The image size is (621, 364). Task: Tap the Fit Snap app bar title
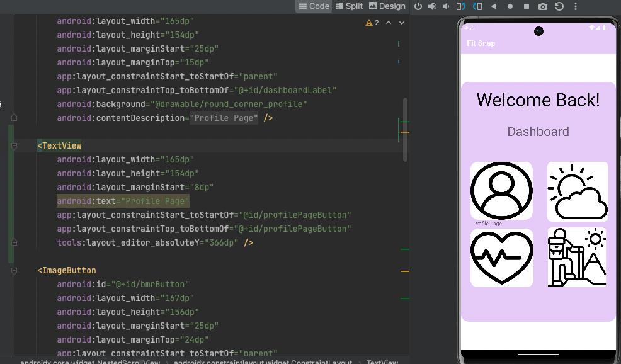point(481,43)
